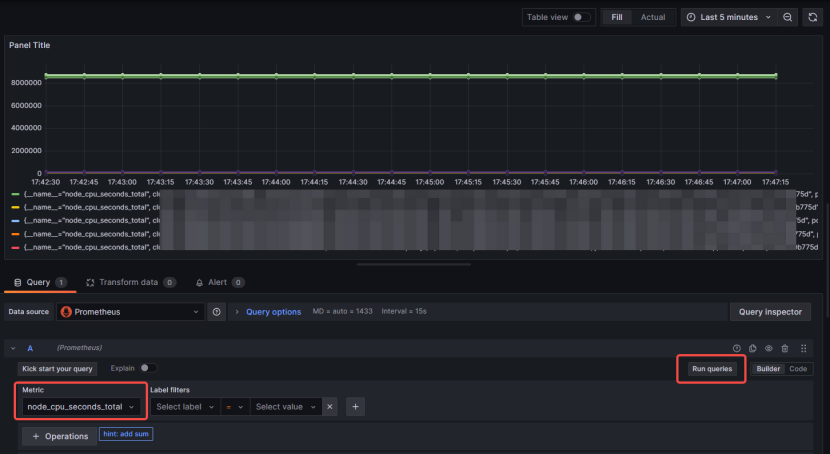The width and height of the screenshot is (830, 454).
Task: Switch to the Transform data tab
Action: [x=129, y=283]
